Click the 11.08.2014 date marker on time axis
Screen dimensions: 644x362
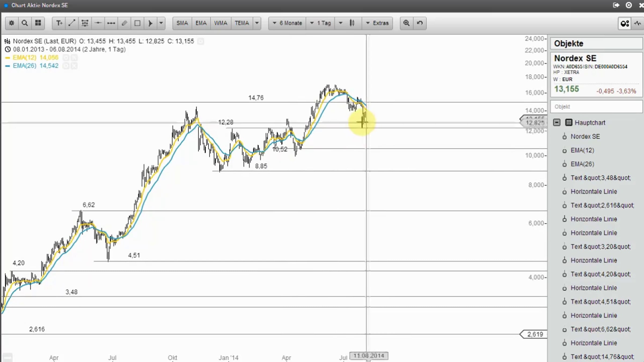(369, 356)
